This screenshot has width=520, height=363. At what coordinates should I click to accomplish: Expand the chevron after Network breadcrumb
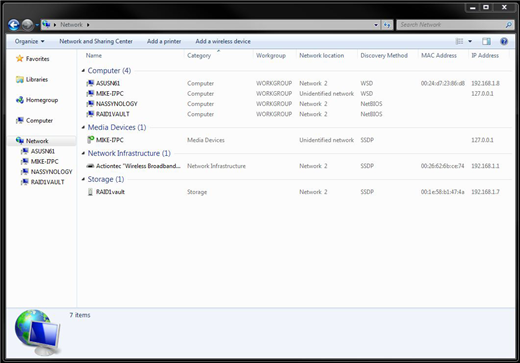(88, 25)
